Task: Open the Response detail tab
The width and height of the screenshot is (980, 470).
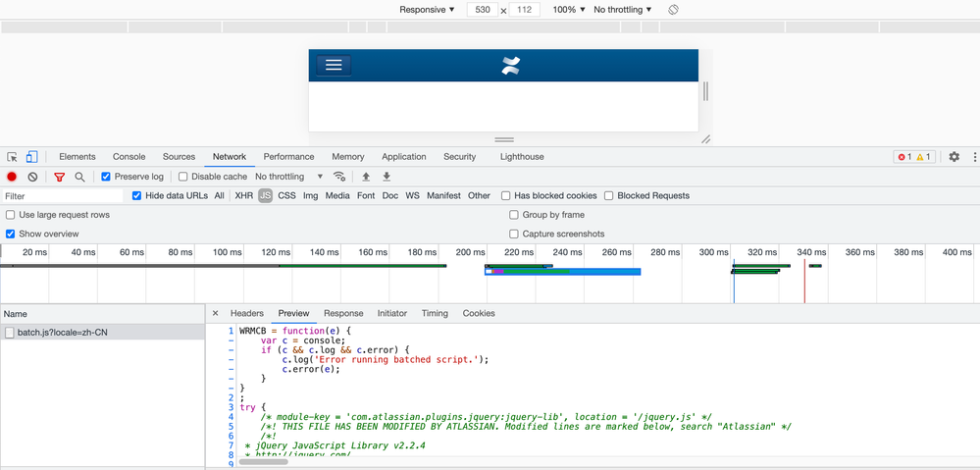Action: (x=343, y=313)
